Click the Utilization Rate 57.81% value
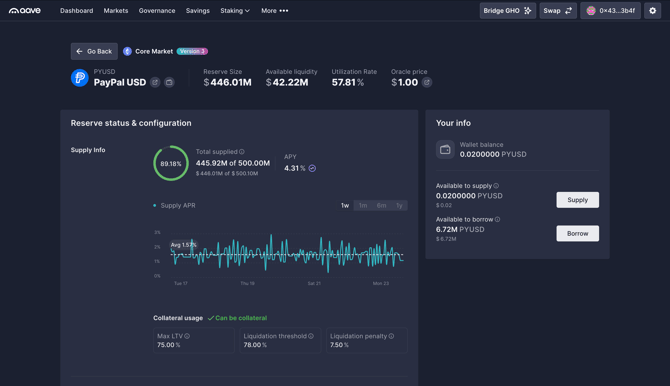The width and height of the screenshot is (670, 386). [x=348, y=83]
